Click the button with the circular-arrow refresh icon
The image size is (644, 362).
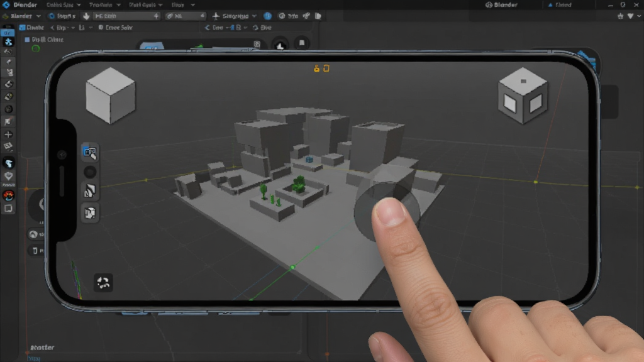[262, 28]
